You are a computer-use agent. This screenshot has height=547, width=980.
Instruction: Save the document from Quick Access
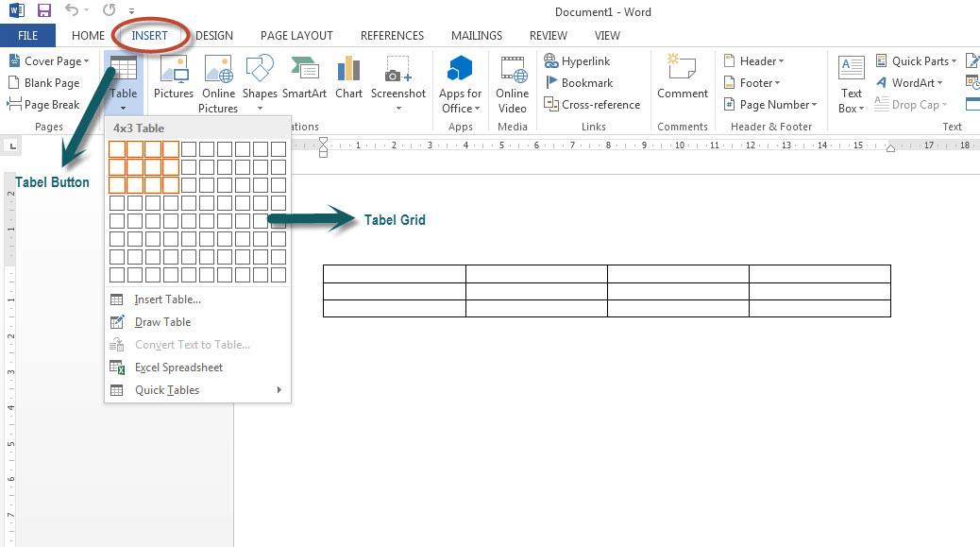click(44, 11)
